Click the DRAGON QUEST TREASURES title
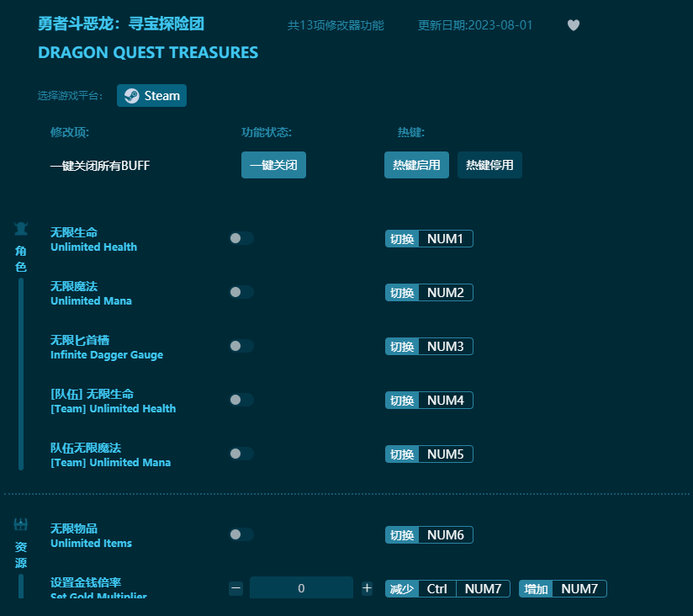693x616 pixels. 148,53
